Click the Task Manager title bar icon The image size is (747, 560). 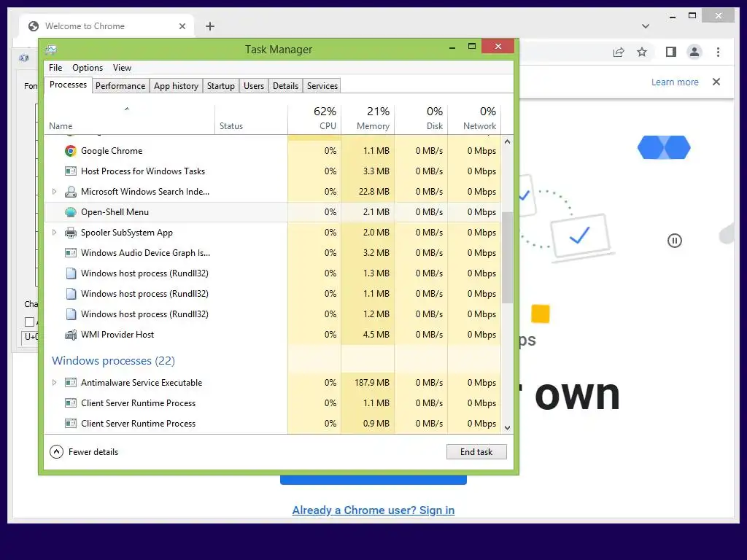51,50
